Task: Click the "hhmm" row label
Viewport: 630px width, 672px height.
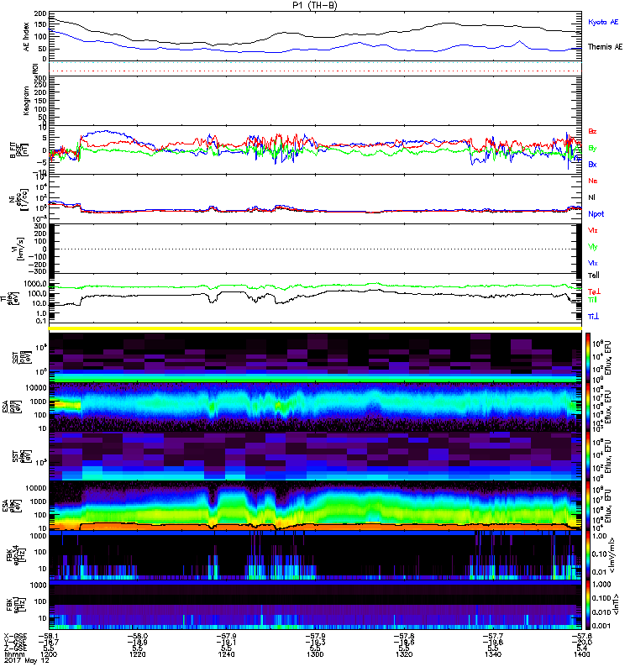Action: point(14,654)
